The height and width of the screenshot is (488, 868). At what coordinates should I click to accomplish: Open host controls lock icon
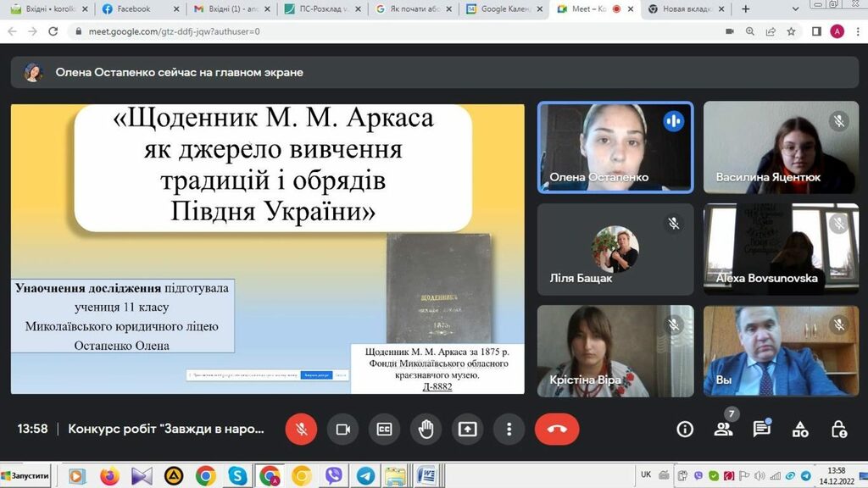pos(839,429)
